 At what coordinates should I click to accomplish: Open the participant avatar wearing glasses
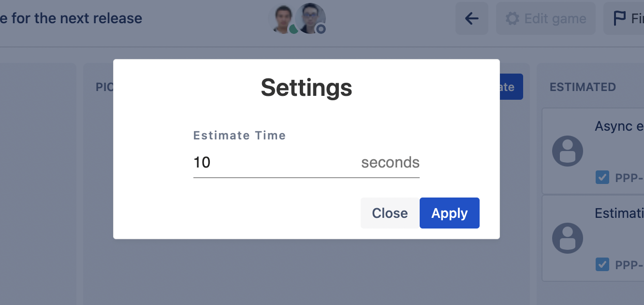click(x=311, y=17)
